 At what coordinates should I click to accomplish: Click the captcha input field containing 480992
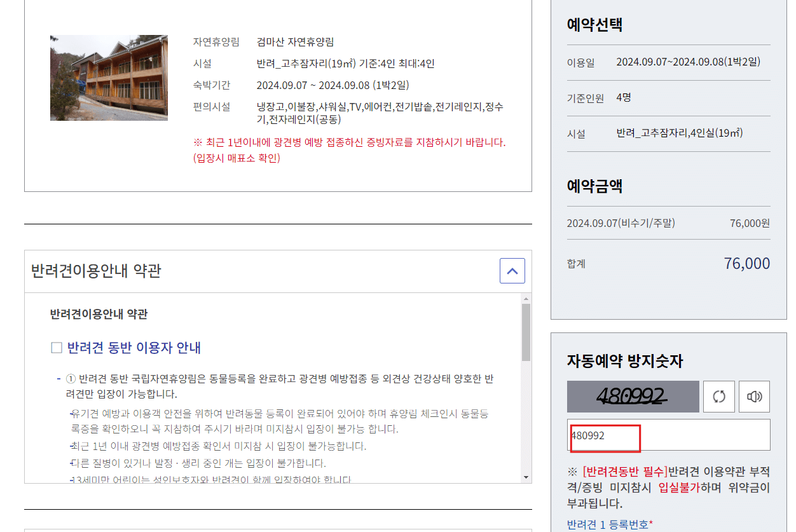click(669, 435)
